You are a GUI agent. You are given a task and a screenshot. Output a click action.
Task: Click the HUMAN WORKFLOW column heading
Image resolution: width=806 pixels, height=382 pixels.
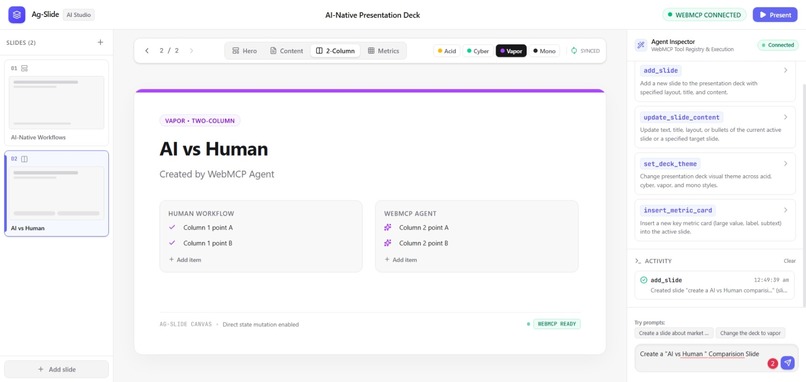coord(202,213)
